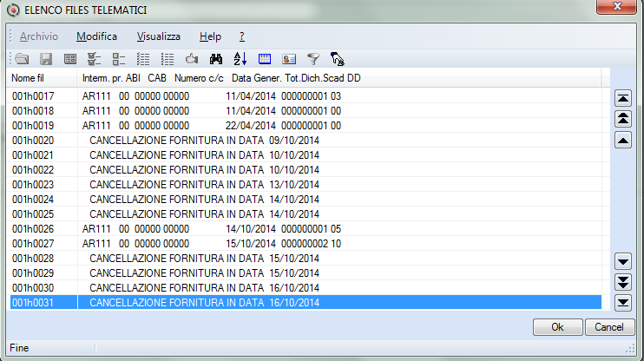Select row 001h0021

(306, 155)
